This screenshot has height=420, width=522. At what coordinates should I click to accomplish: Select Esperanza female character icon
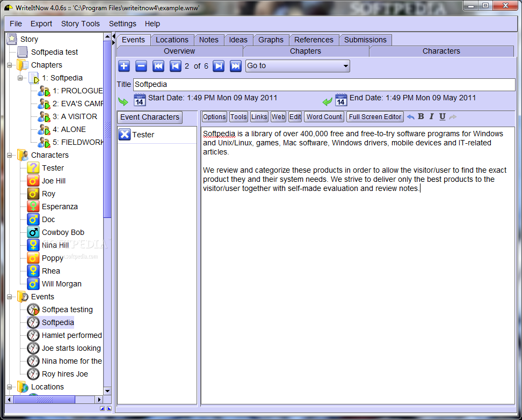click(x=33, y=206)
